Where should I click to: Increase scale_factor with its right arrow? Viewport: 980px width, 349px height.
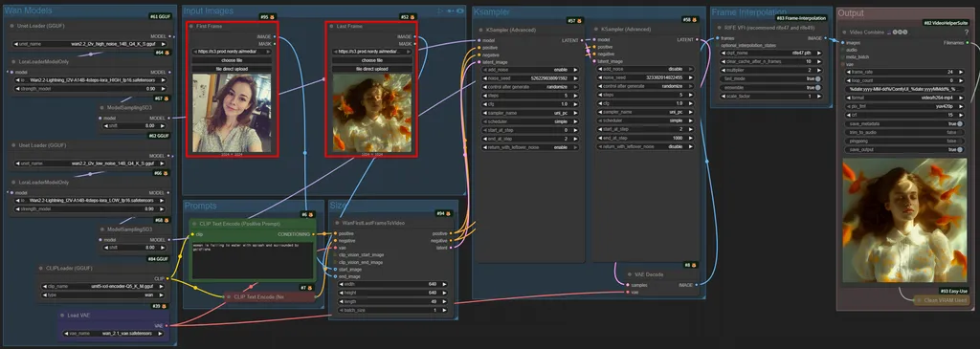click(820, 97)
